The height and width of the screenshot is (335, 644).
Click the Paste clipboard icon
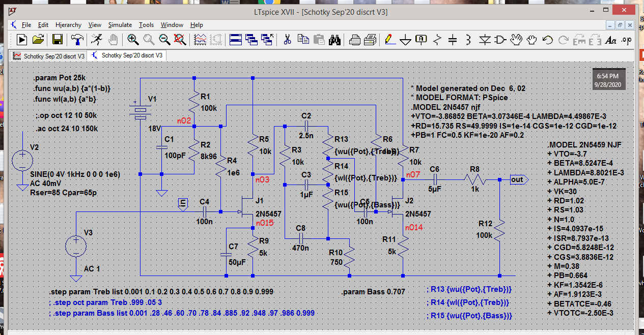click(x=319, y=39)
